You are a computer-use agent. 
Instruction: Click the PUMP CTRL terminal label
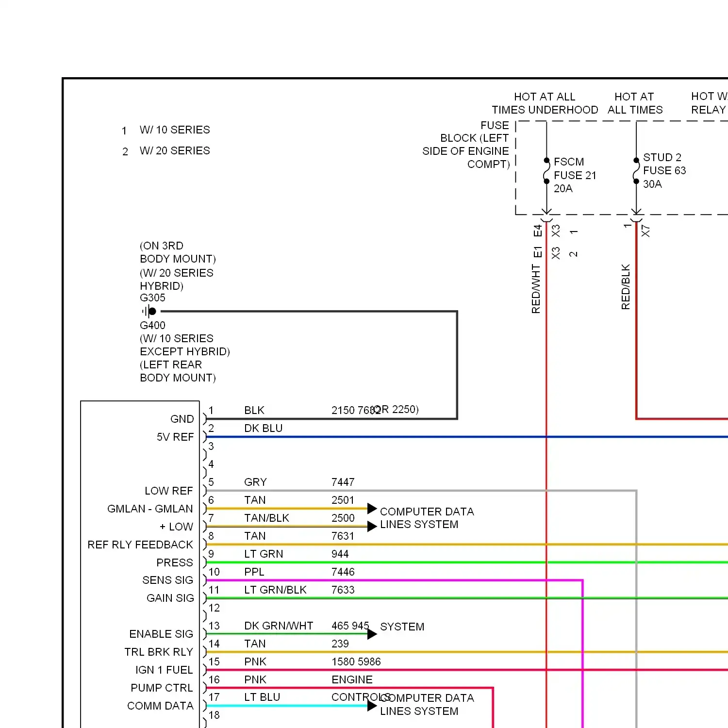click(162, 688)
